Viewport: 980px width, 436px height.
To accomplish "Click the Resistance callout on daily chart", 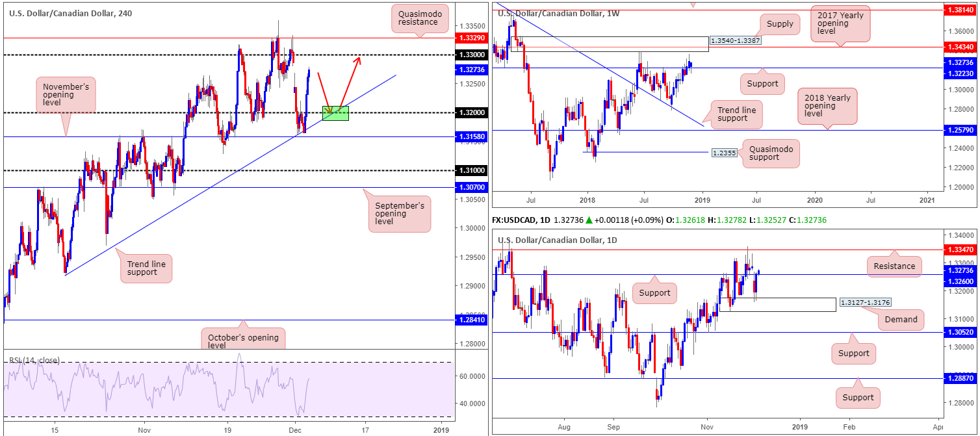I will (894, 266).
